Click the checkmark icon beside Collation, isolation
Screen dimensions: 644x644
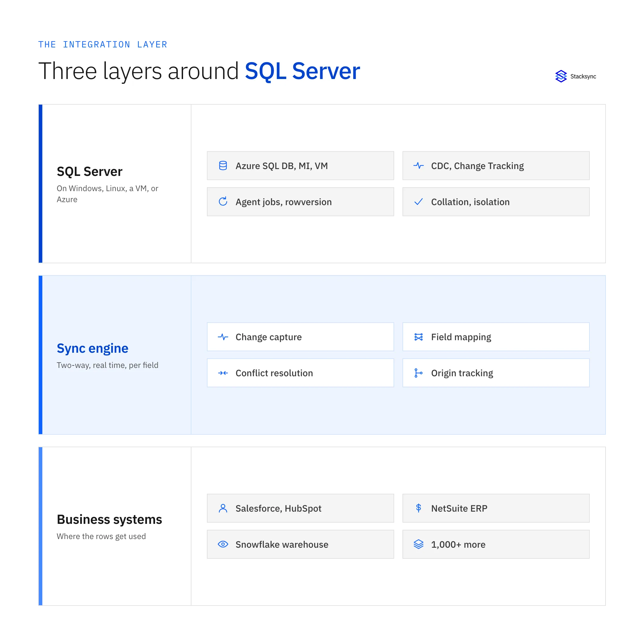pyautogui.click(x=418, y=202)
